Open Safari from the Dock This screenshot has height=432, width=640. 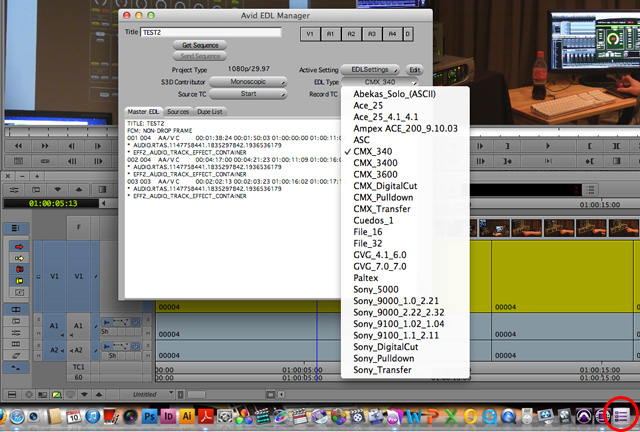click(x=18, y=417)
